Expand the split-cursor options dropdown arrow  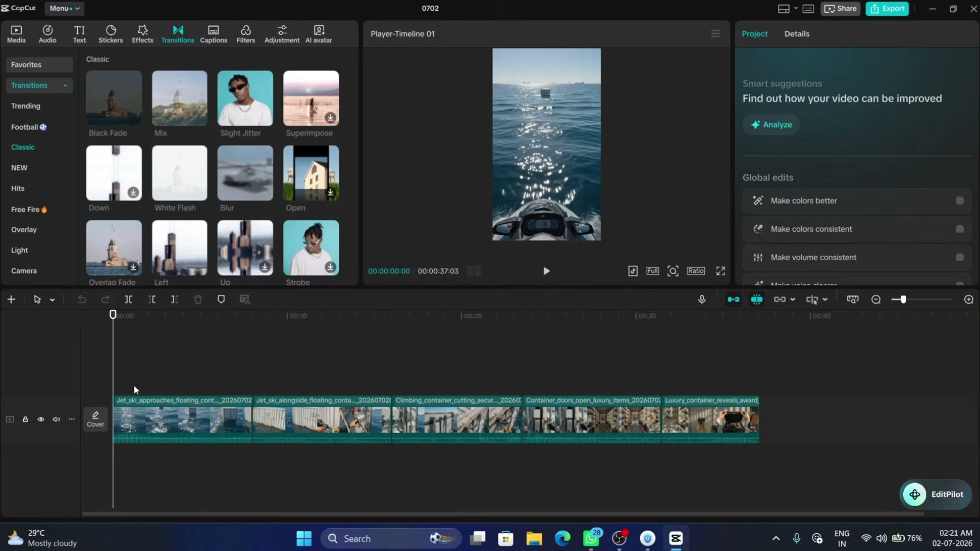[825, 299]
